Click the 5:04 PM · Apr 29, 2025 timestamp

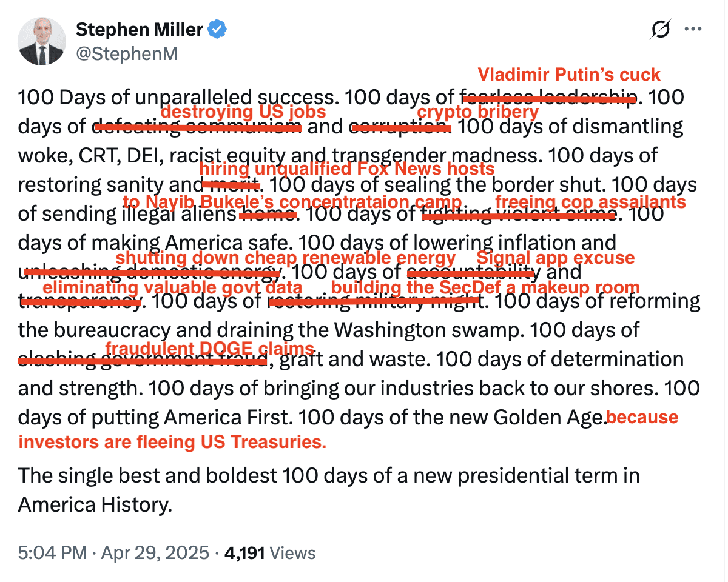(x=114, y=553)
